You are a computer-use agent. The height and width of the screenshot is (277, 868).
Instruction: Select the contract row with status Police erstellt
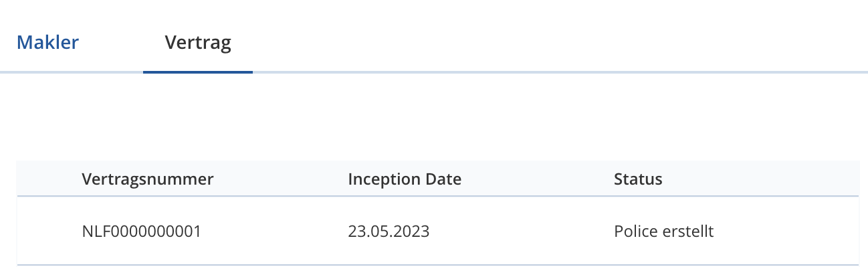click(438, 231)
